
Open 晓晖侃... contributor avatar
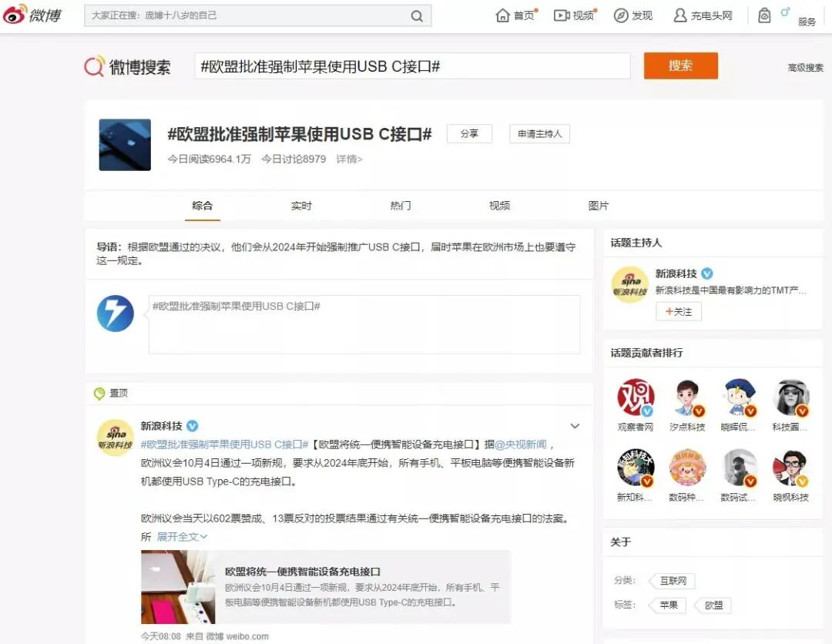pos(739,397)
